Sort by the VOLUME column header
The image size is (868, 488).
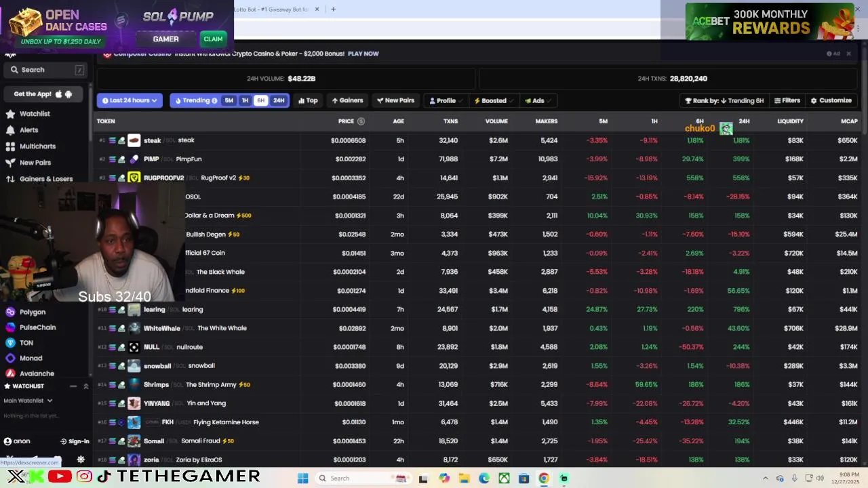496,121
